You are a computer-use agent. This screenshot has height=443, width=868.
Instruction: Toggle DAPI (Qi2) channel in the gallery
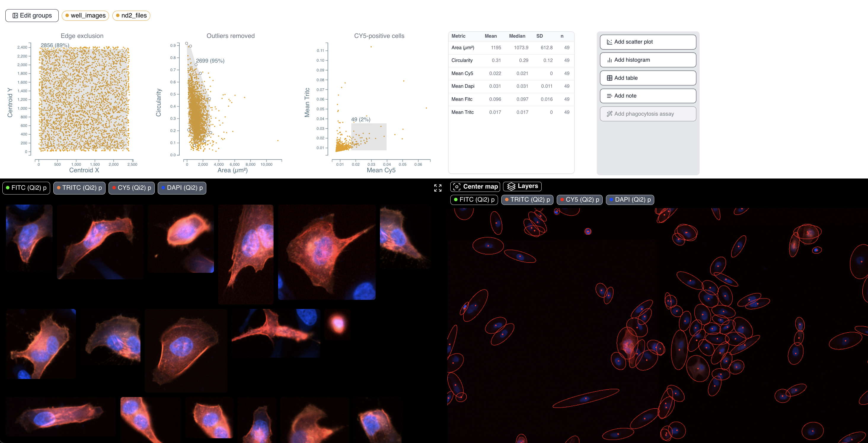pos(182,188)
